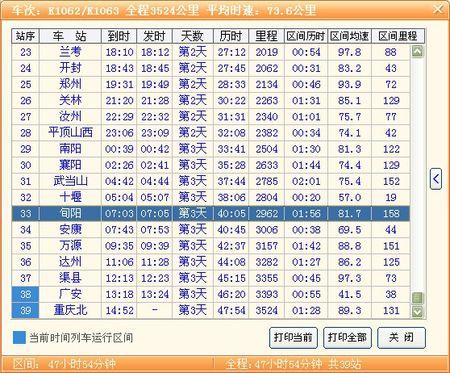Click the 里程 column header
Viewport: 450px width, 373px height.
[x=266, y=36]
